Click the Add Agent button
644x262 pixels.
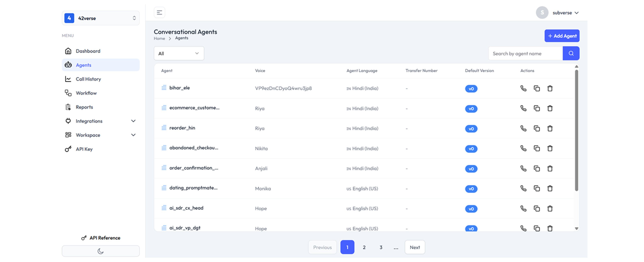click(562, 36)
